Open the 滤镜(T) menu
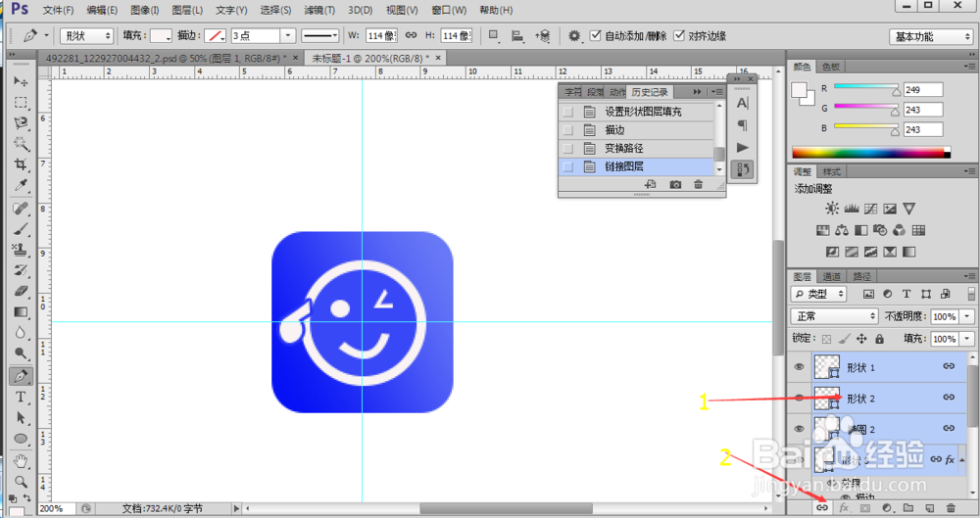This screenshot has height=518, width=980. point(319,10)
